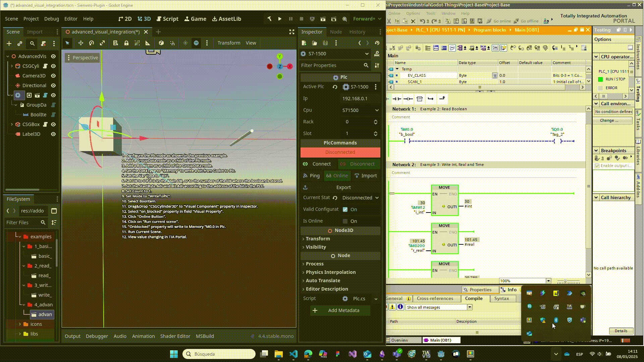Open Godot icon in Windows taskbar
Image resolution: width=644 pixels, height=362 pixels.
[441, 354]
